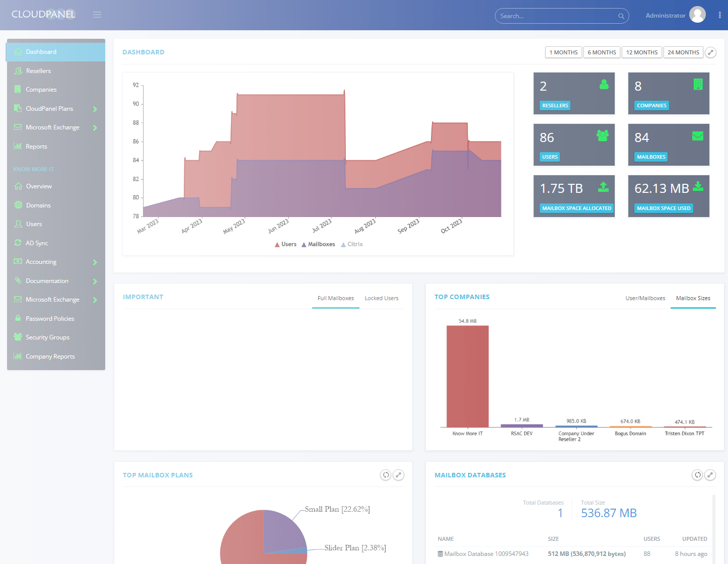Show the 24 Months chart range
The width and height of the screenshot is (728, 564).
point(683,52)
